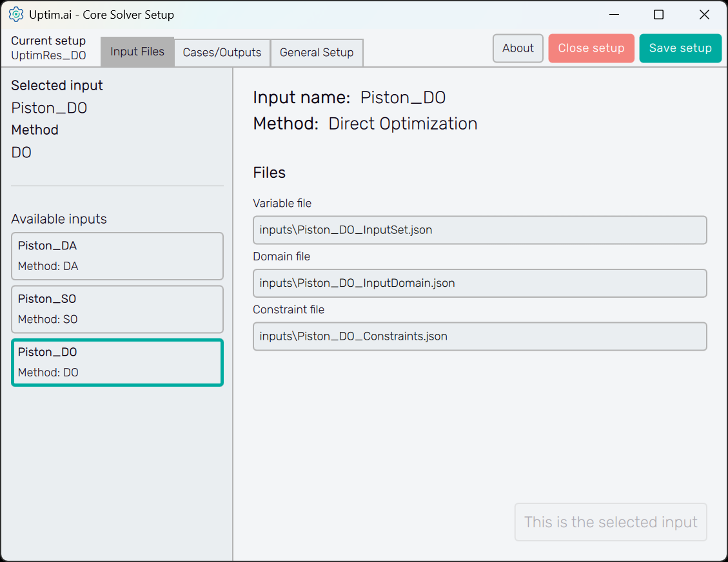Image resolution: width=728 pixels, height=562 pixels.
Task: Click 'This is the selected input' button
Action: (x=610, y=522)
